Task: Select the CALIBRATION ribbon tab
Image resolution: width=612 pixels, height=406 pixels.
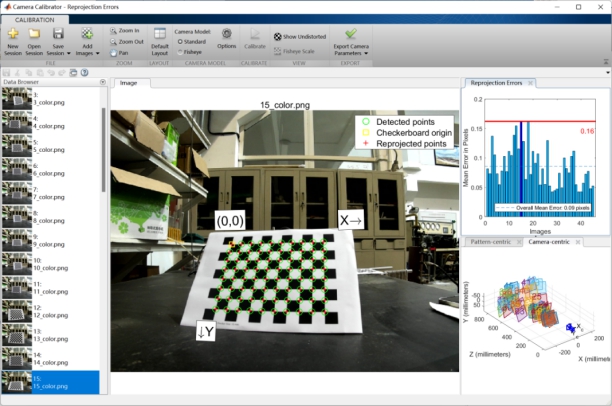Action: [35, 18]
